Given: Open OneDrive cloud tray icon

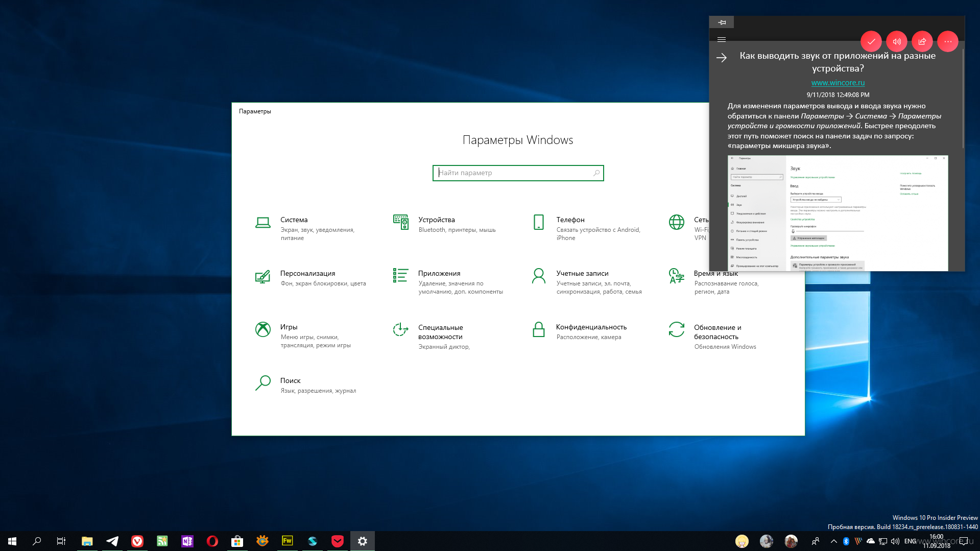Looking at the screenshot, I should 871,541.
